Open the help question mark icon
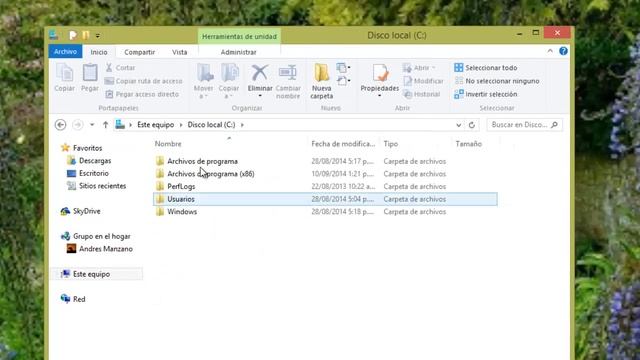This screenshot has width=640, height=360. tap(563, 51)
